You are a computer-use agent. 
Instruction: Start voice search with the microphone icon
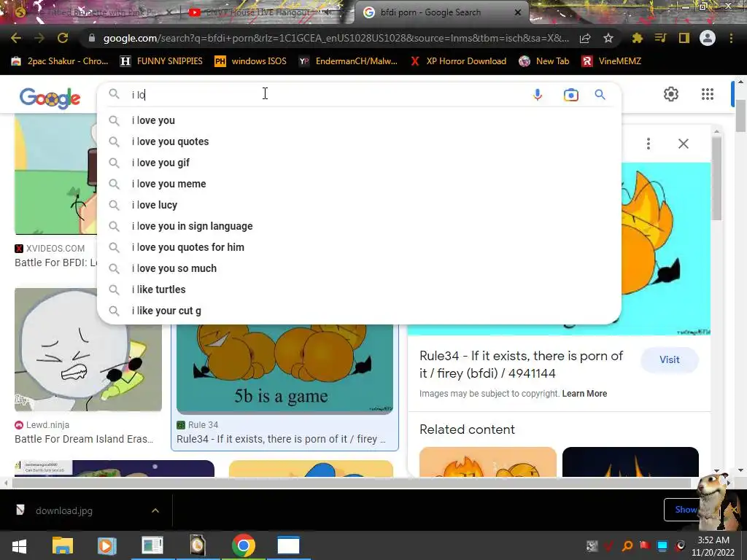point(538,95)
